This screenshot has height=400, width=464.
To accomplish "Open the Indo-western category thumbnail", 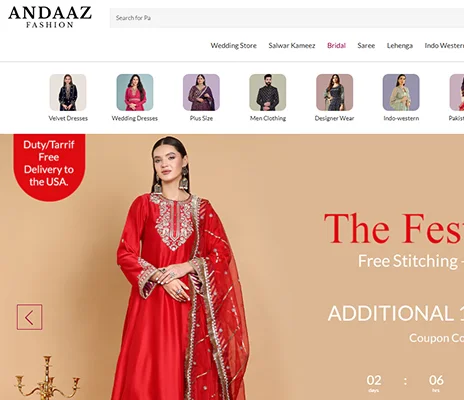I will (x=401, y=92).
